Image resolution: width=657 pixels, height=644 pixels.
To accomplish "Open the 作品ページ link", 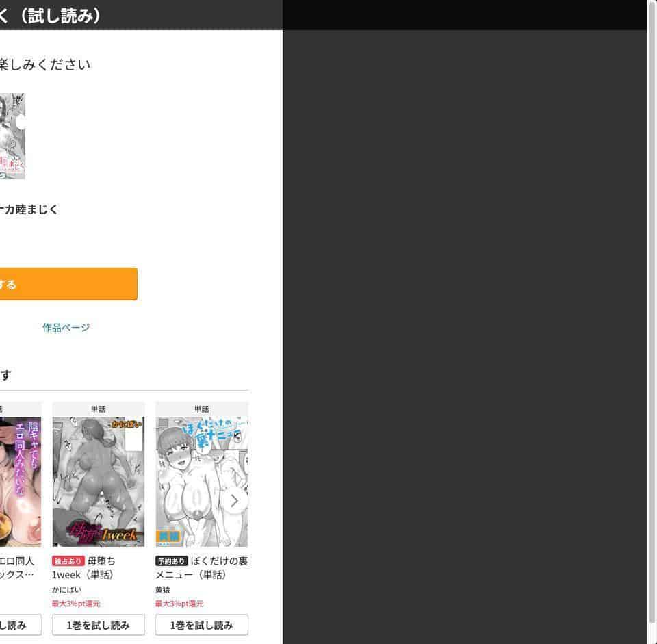I will click(x=66, y=328).
